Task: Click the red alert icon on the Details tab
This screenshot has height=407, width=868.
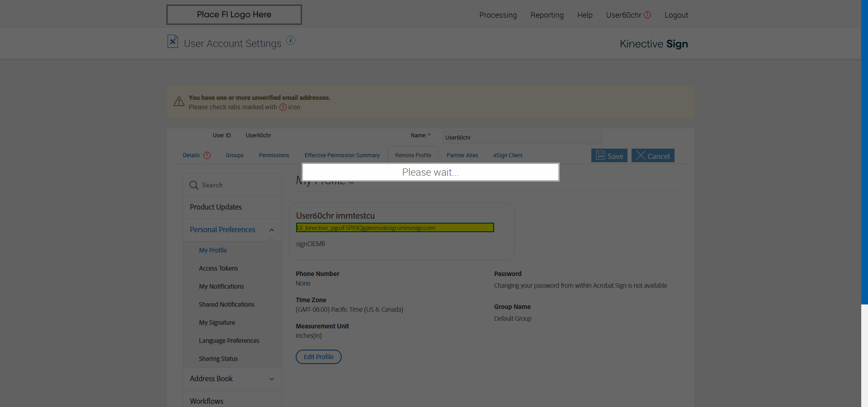Action: tap(207, 155)
